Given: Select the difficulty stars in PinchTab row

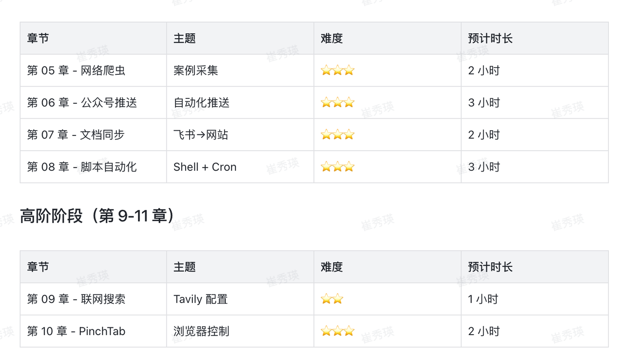Looking at the screenshot, I should 338,331.
